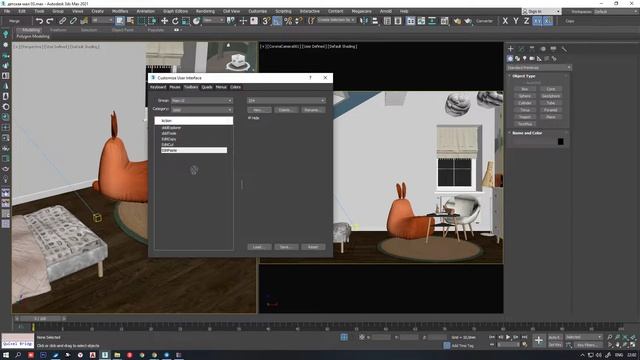Open the Scripting menu

pyautogui.click(x=283, y=11)
